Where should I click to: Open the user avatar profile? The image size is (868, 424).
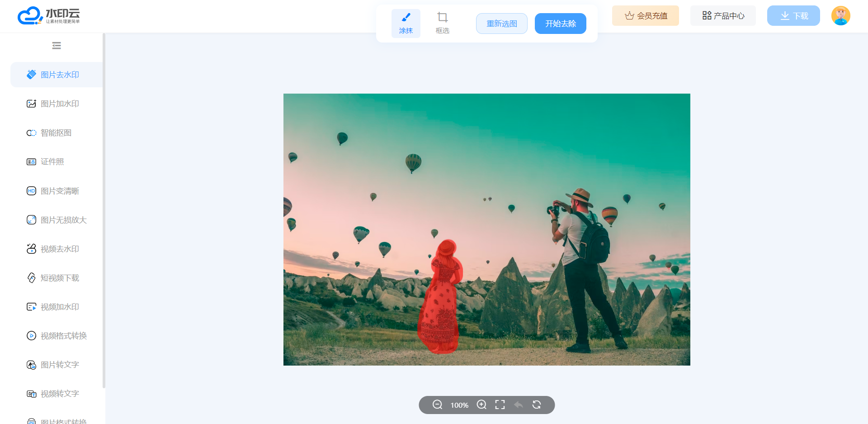[x=840, y=16]
